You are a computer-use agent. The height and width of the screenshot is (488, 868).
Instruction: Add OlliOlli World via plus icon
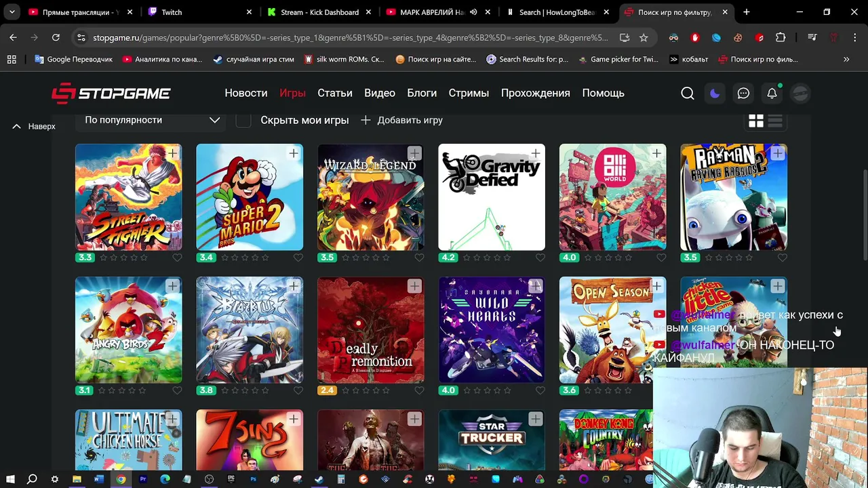(x=656, y=154)
